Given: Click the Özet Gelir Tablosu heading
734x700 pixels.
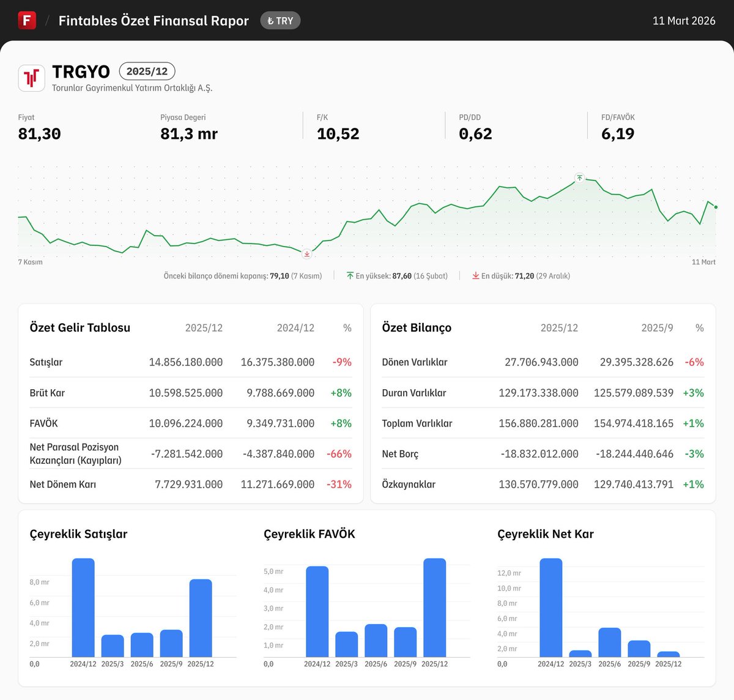Looking at the screenshot, I should click(80, 328).
